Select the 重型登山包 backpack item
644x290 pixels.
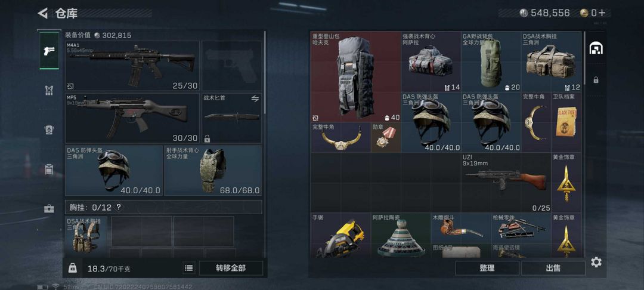pos(355,77)
